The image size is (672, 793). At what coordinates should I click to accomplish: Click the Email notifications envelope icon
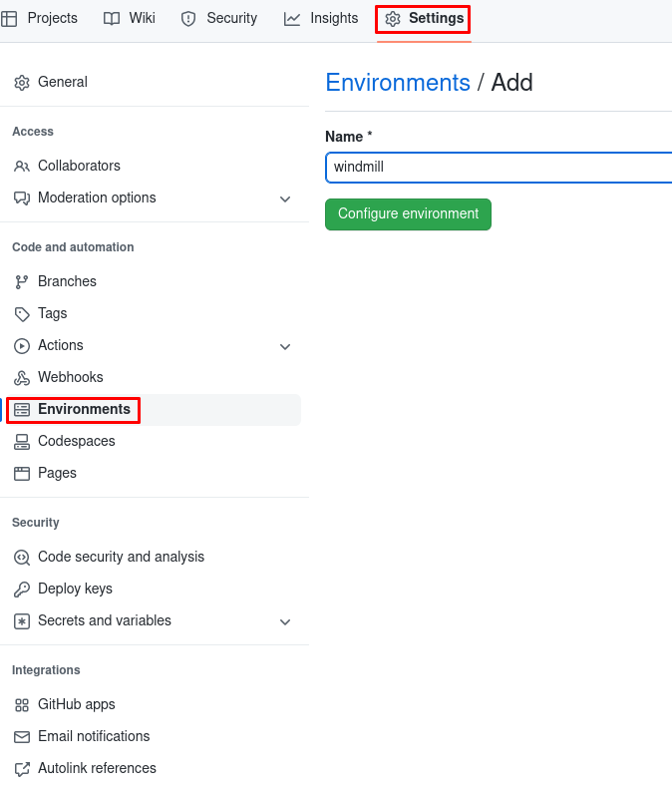click(x=22, y=737)
